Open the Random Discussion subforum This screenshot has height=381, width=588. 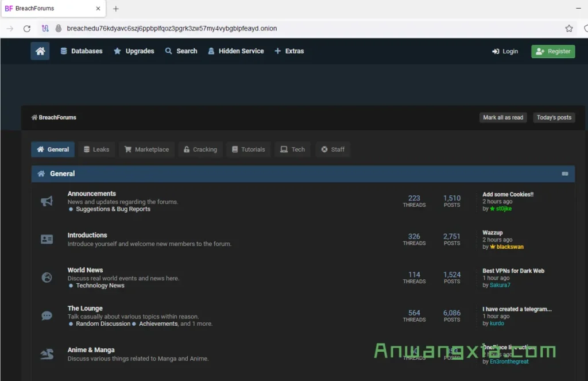coord(103,324)
